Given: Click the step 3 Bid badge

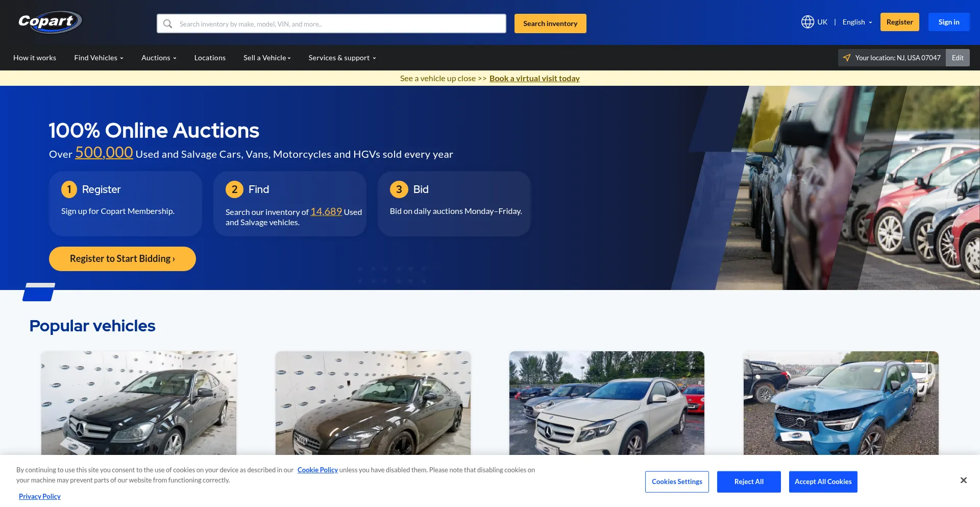Looking at the screenshot, I should click(x=399, y=189).
